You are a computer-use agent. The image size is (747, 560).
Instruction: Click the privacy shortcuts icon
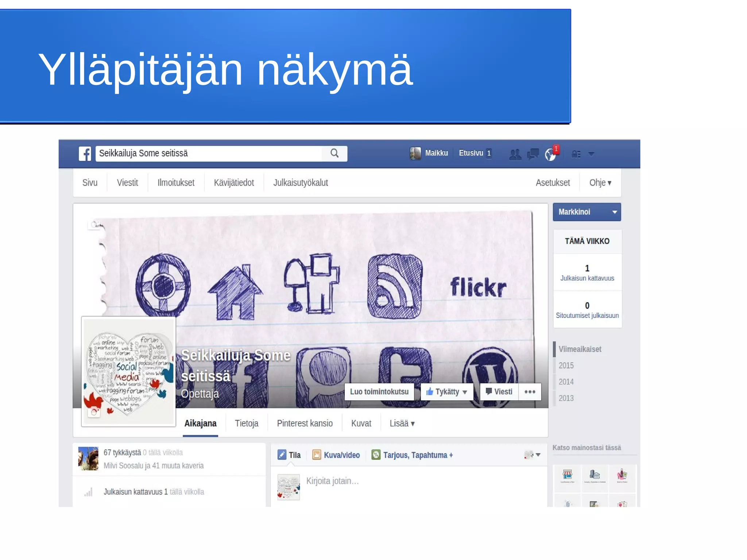point(576,154)
